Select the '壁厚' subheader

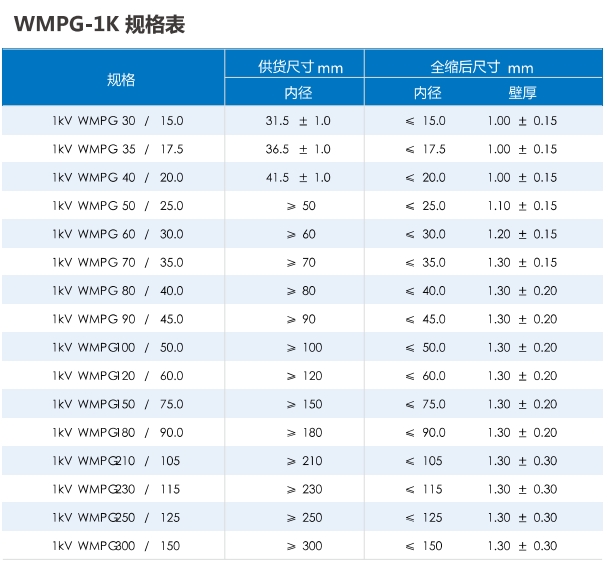click(522, 93)
